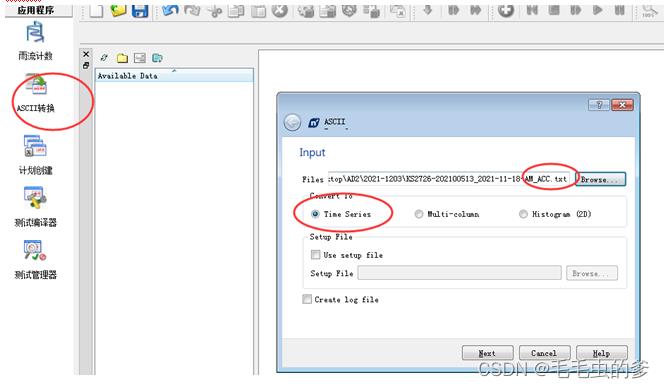Click the teal folder icon above Available Data

coord(157,58)
